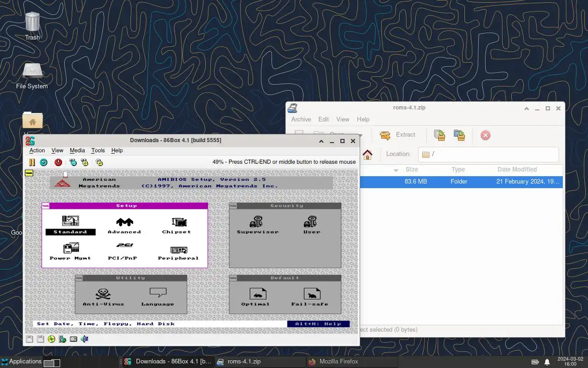Switch to Mozilla Firefox taskbar button
Image resolution: width=588 pixels, height=368 pixels.
point(351,362)
